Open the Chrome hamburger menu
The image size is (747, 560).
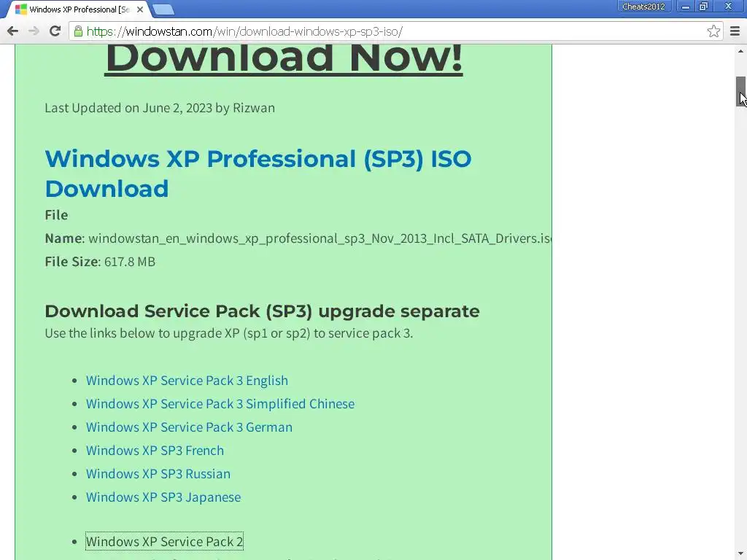[735, 31]
